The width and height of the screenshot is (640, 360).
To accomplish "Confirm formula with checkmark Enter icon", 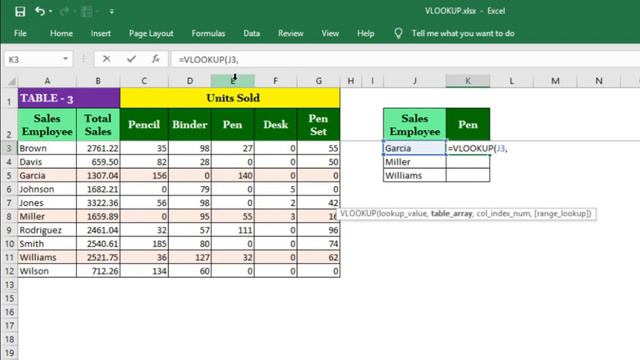I will tap(131, 59).
